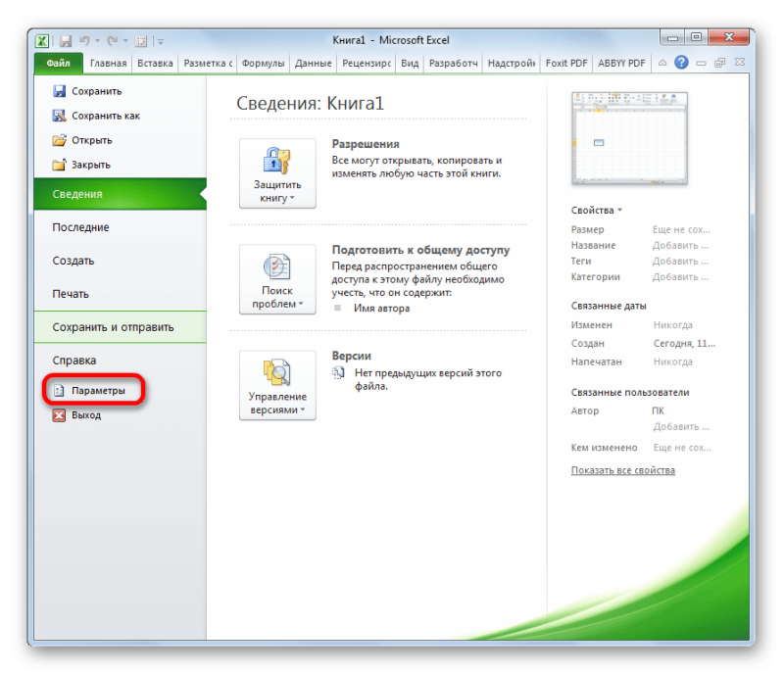Image resolution: width=784 pixels, height=675 pixels.
Task: Click Добавить under author ПК
Action: click(681, 426)
